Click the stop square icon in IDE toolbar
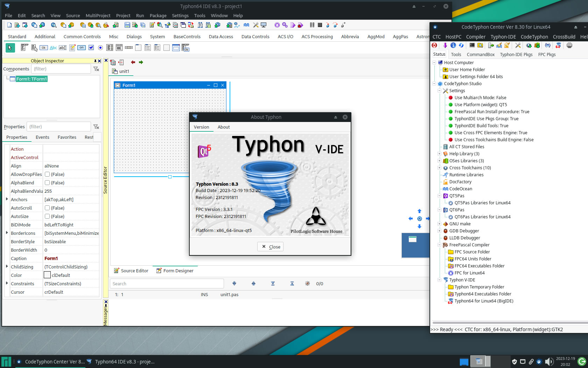 coord(320,25)
